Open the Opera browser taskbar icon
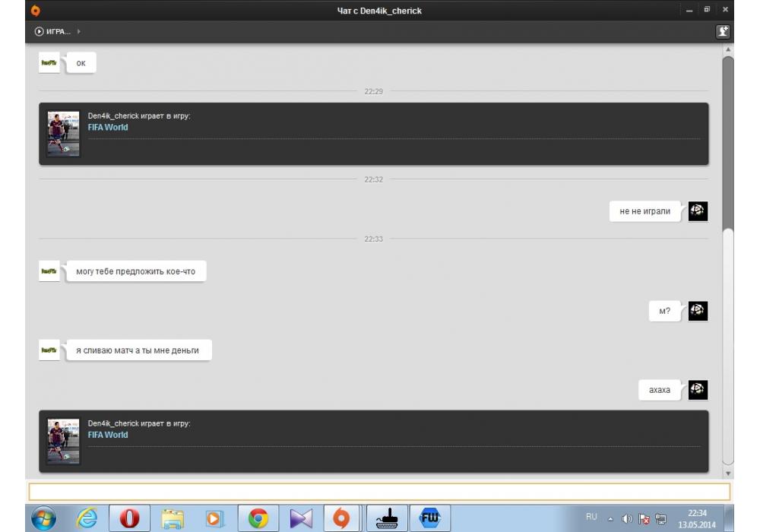Screen dimensions: 760x532 (x=129, y=518)
